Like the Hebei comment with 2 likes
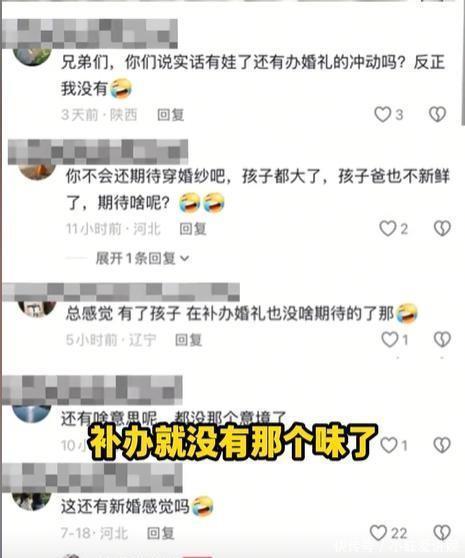This screenshot has height=558, width=465. [x=387, y=228]
